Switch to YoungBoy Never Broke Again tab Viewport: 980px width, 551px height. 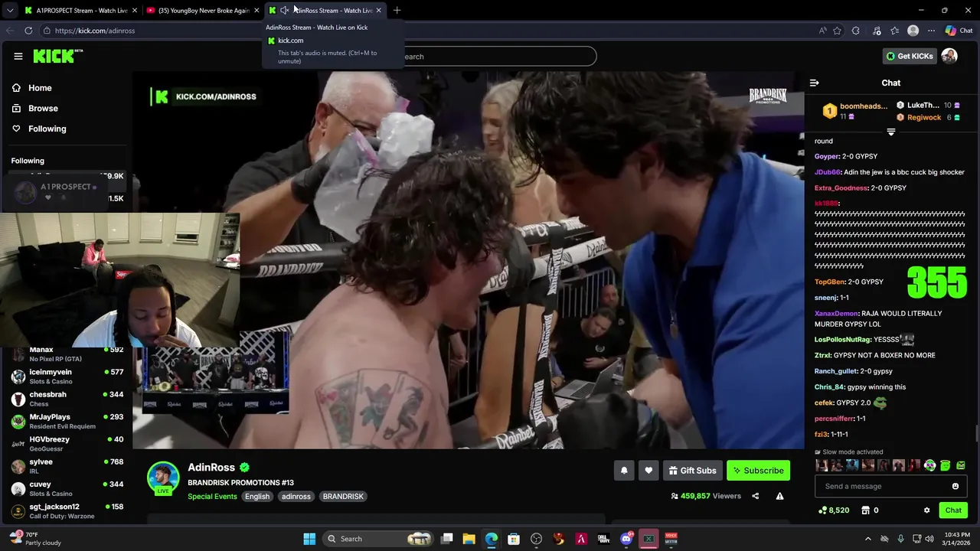pos(203,11)
